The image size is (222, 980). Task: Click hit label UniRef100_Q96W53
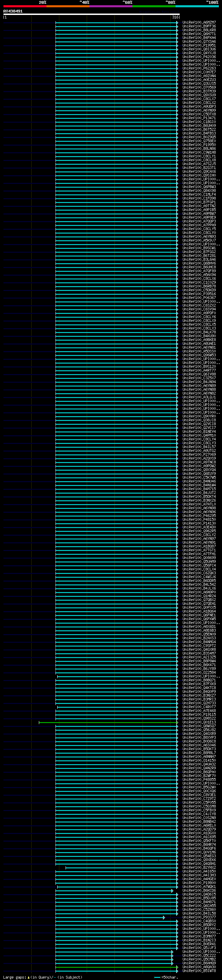click(x=199, y=355)
